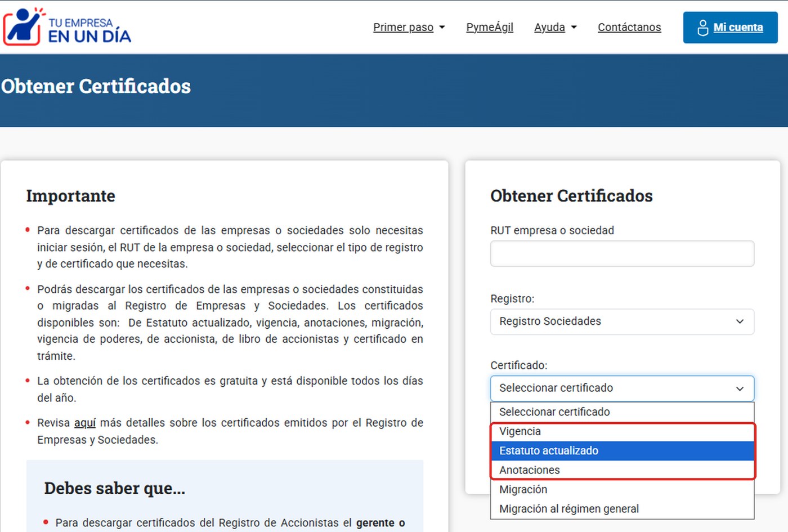Click the Certificado: field label

click(518, 365)
